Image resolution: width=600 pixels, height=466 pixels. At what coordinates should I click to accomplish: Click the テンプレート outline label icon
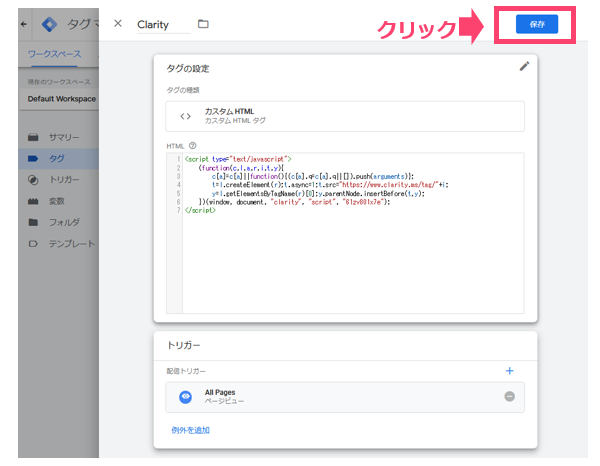[33, 244]
